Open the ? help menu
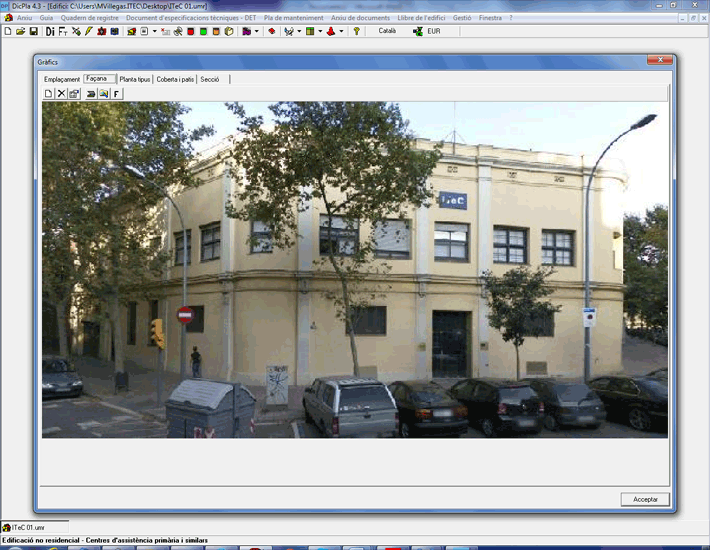The height and width of the screenshot is (550, 710). click(x=511, y=18)
